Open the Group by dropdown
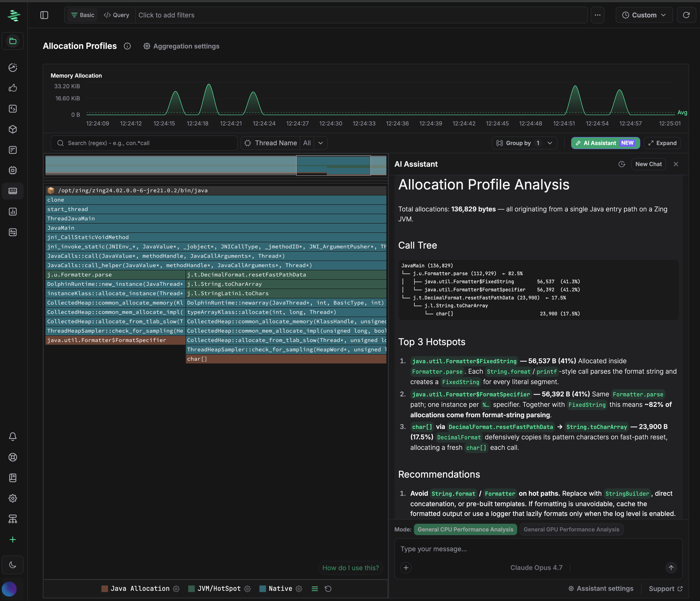The width and height of the screenshot is (700, 601). click(524, 143)
